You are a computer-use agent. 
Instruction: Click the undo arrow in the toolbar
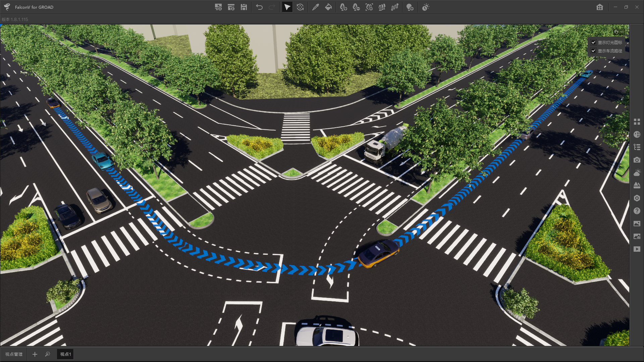[259, 7]
